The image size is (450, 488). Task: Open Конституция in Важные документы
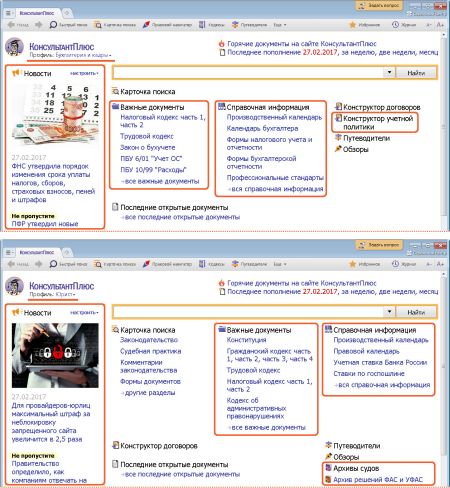pos(246,340)
